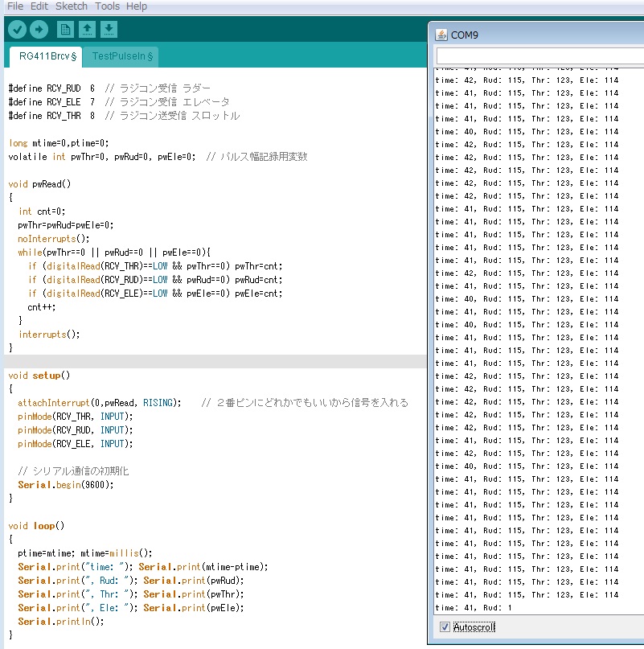Click the highlighted blank line above void setup
Screen dimensions: 644x649
(212, 362)
